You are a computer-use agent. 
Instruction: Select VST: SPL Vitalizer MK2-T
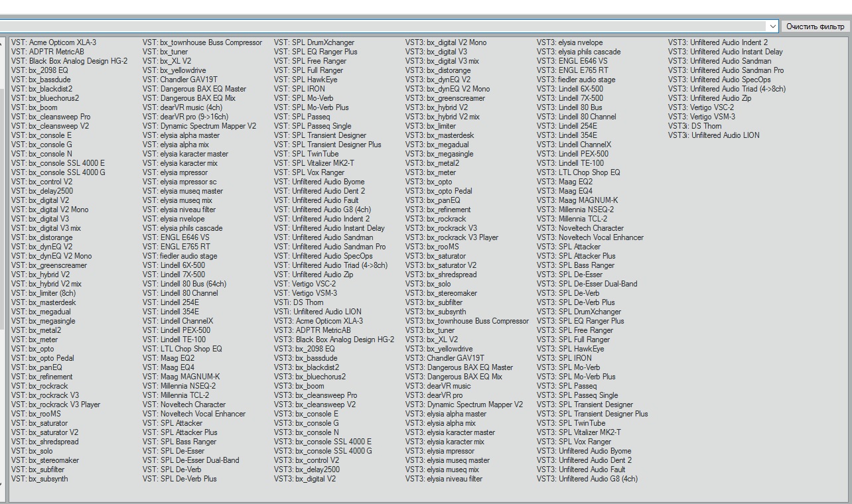pyautogui.click(x=315, y=163)
